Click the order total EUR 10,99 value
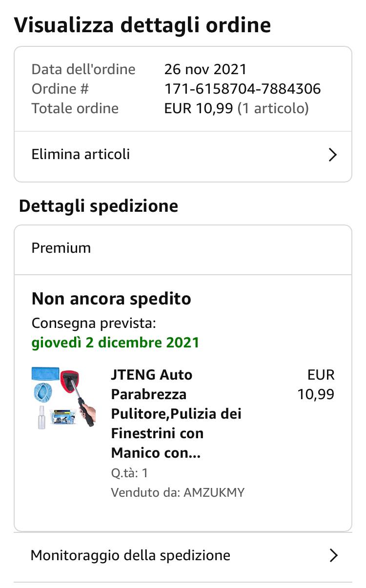The width and height of the screenshot is (366, 588). tap(199, 108)
